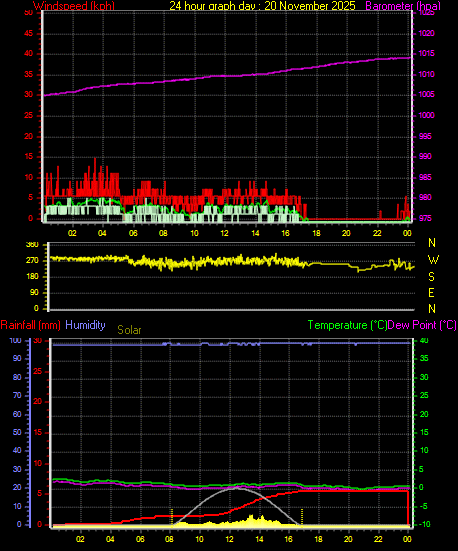Click the sunrise dotted marker near hour 08

[172, 517]
